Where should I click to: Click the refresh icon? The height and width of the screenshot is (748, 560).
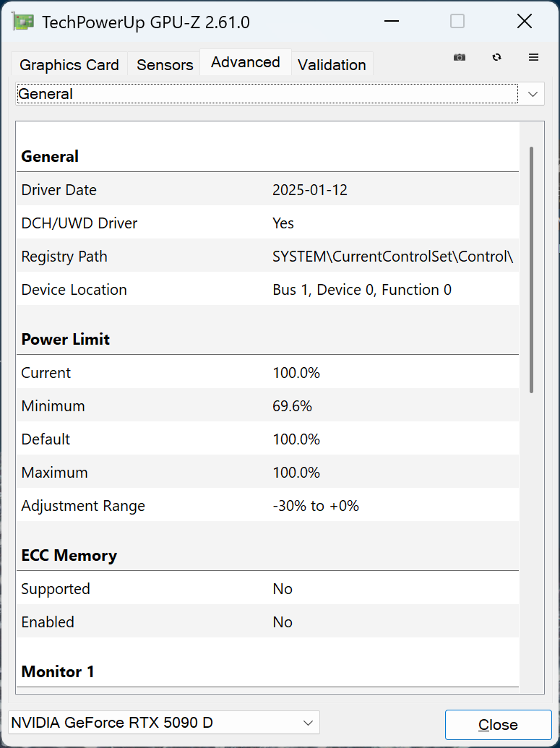pos(496,57)
